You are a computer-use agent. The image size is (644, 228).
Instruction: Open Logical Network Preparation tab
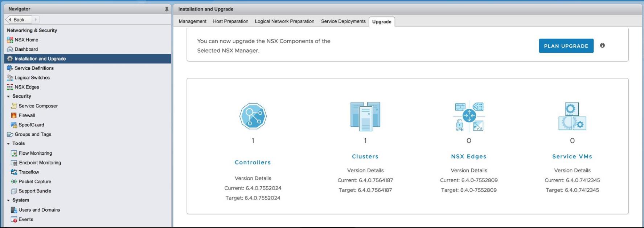point(284,21)
